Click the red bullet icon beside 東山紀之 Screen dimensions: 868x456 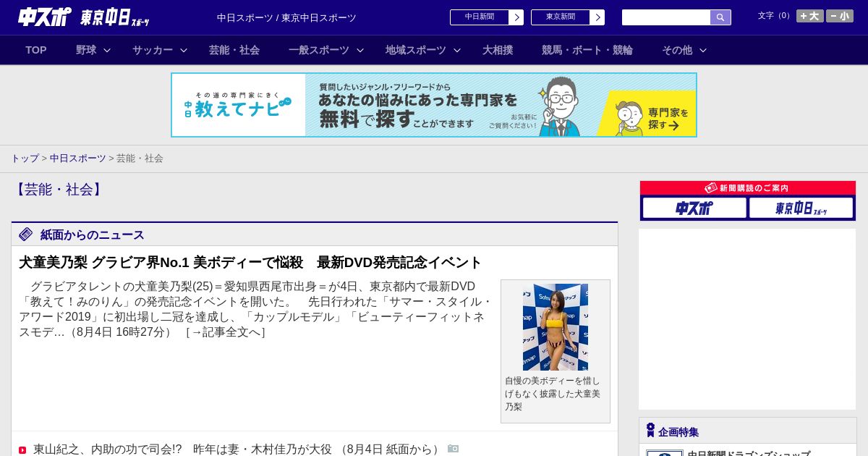(22, 450)
